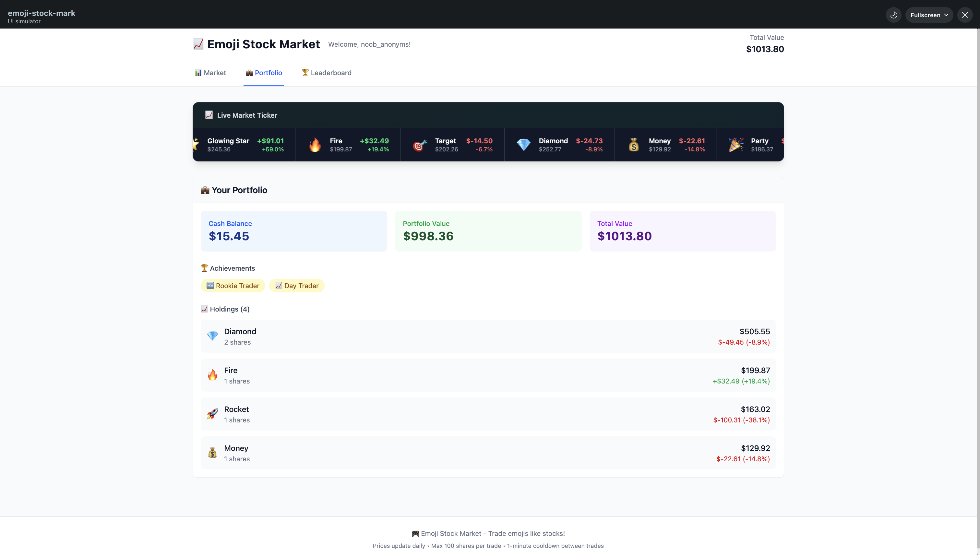Click the Emoji Stock Market chart logo
980x555 pixels.
(198, 44)
